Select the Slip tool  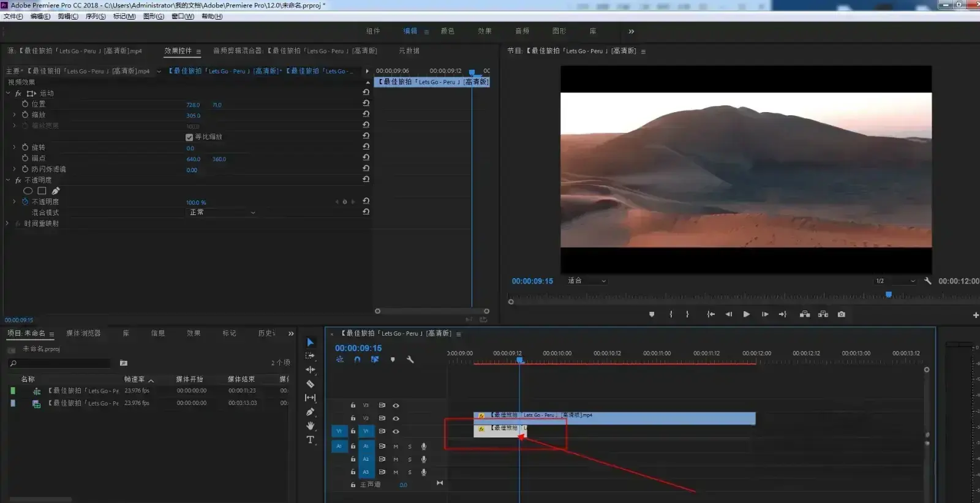pos(311,398)
